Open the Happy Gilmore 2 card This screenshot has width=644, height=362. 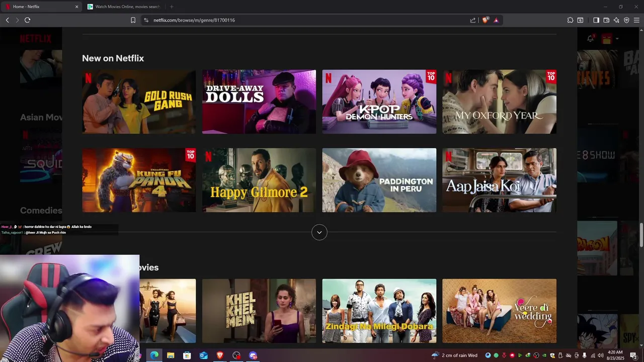pyautogui.click(x=259, y=180)
